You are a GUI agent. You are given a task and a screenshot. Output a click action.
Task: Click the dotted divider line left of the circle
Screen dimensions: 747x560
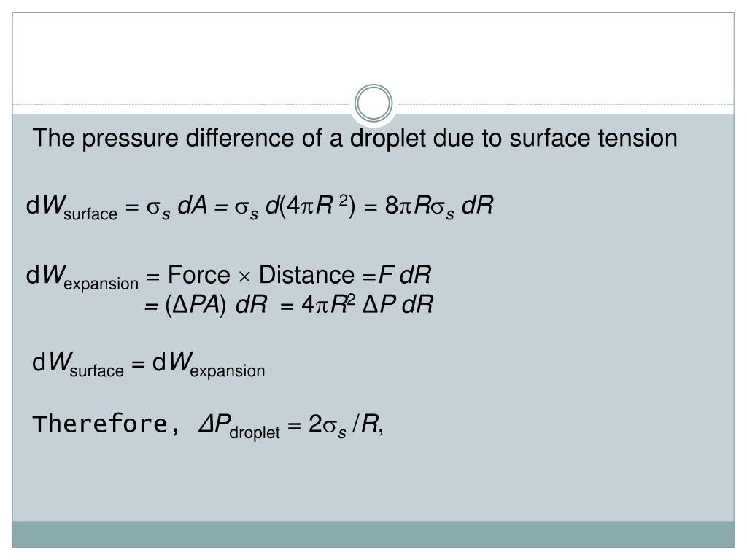click(x=183, y=104)
